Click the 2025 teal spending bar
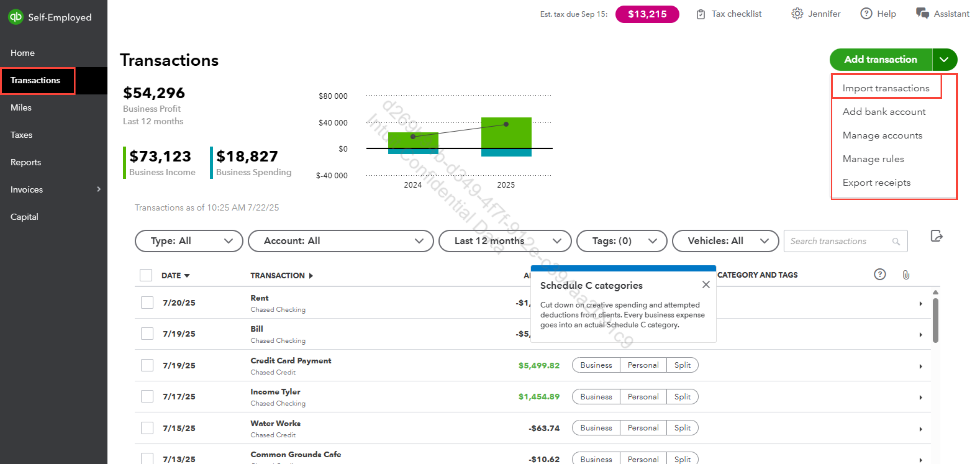 coord(506,152)
